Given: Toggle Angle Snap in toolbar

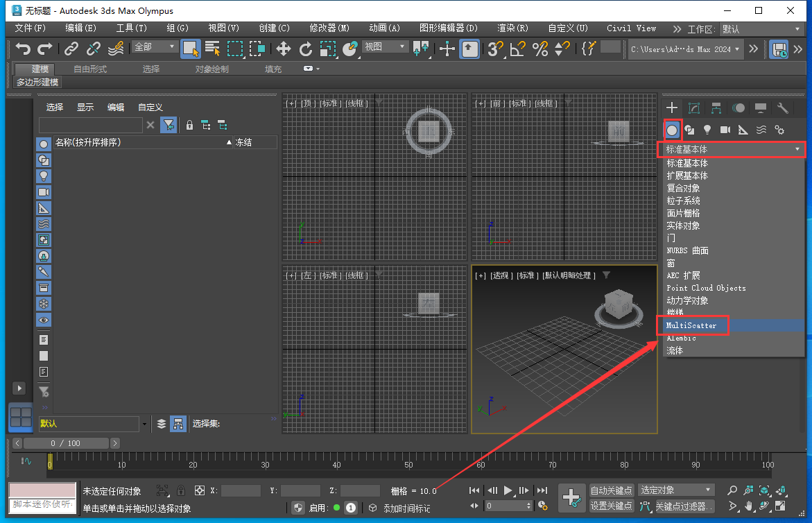Looking at the screenshot, I should (517, 49).
